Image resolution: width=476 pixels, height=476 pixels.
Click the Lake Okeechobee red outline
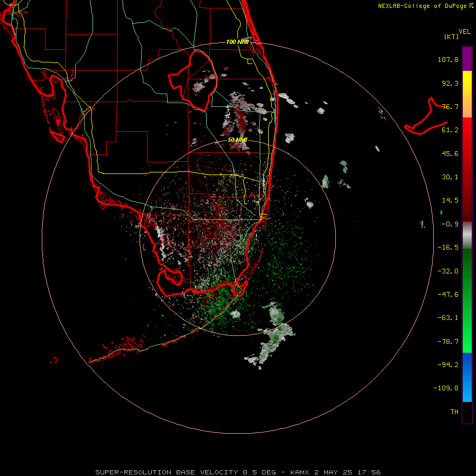point(193,81)
